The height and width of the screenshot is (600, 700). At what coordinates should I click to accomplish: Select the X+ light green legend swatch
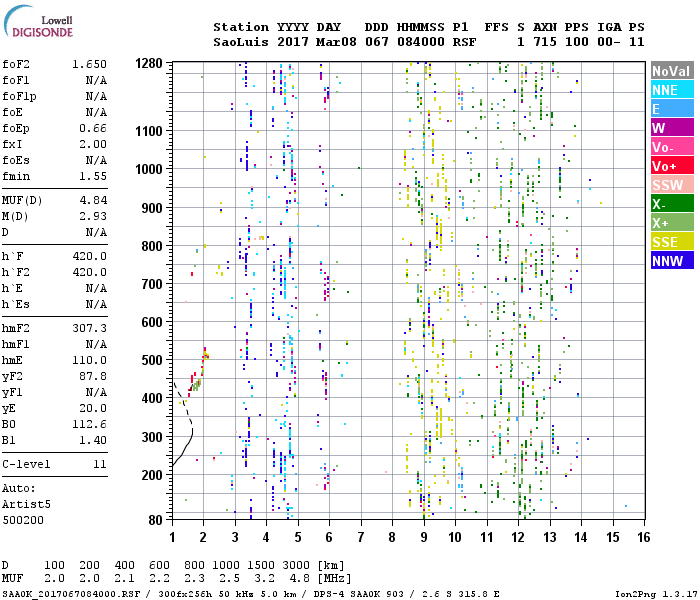[672, 223]
